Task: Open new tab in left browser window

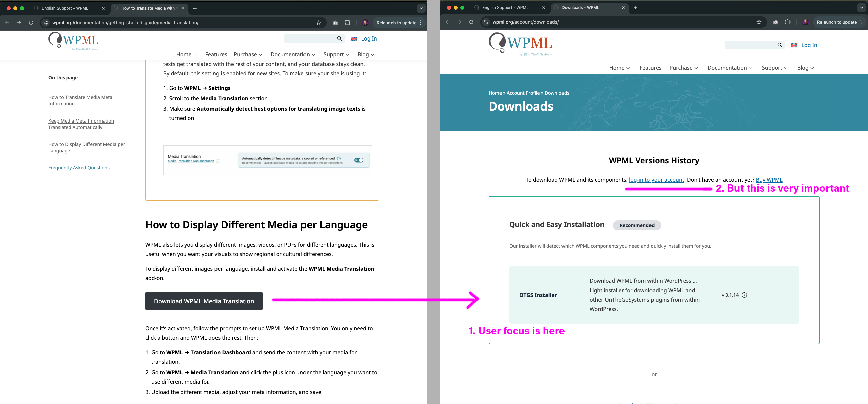Action: [195, 8]
